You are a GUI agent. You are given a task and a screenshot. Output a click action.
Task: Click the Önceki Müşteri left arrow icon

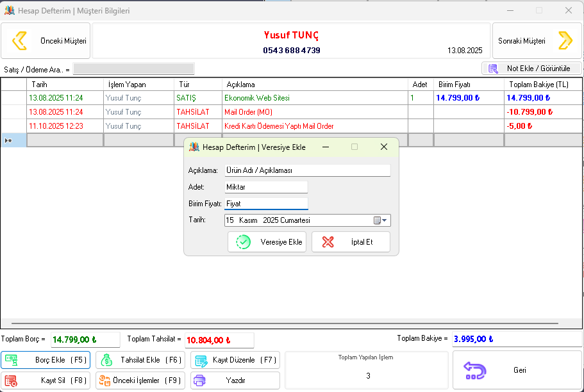20,41
